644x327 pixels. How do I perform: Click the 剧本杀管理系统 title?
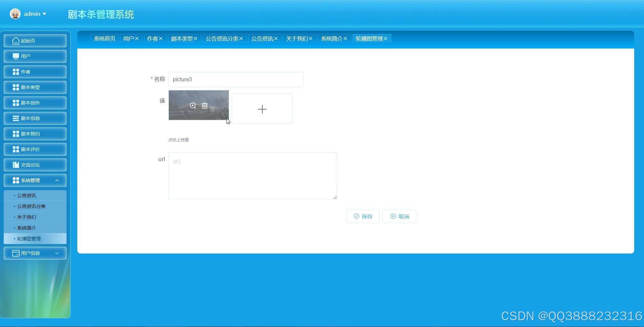101,14
